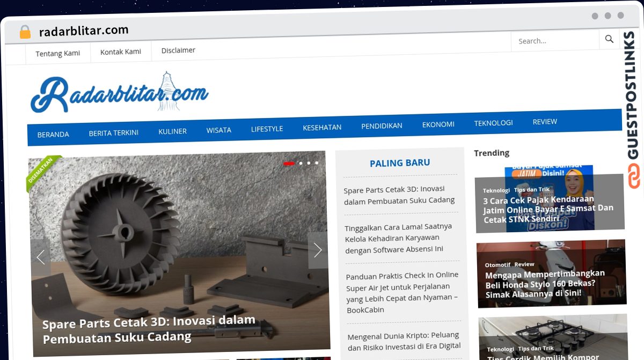Go to previous slide with left arrow
The width and height of the screenshot is (644, 360).
(41, 257)
